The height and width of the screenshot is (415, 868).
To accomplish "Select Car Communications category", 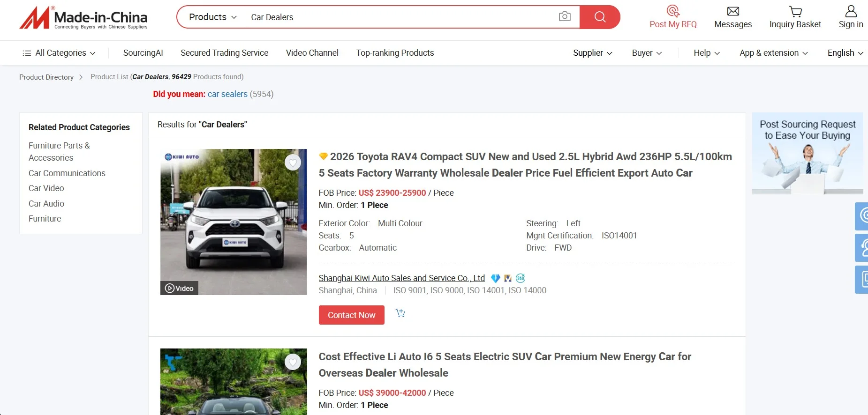I will pos(67,173).
